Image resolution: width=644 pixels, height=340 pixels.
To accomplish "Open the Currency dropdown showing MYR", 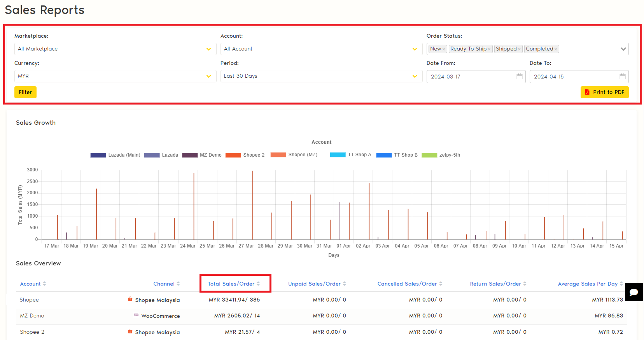I will pos(115,76).
